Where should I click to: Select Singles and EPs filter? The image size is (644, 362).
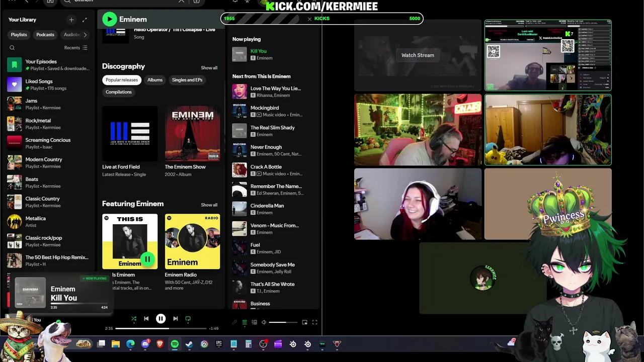[187, 80]
